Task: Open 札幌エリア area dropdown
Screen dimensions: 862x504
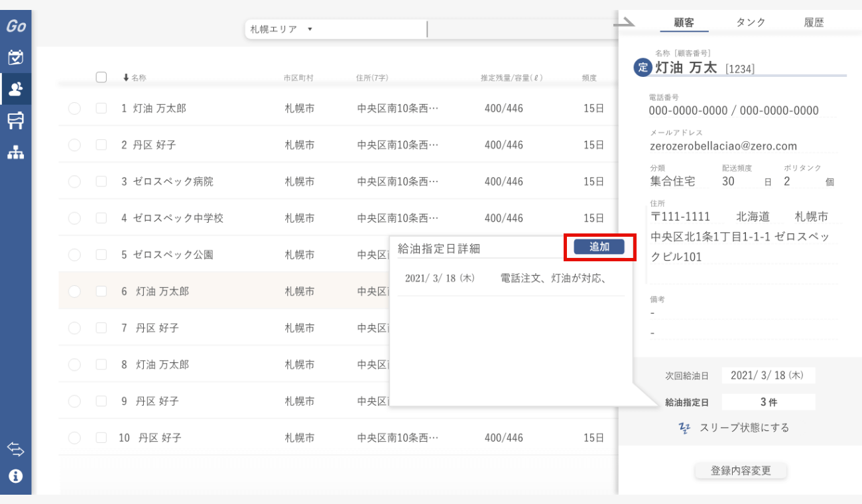Action: coord(281,29)
